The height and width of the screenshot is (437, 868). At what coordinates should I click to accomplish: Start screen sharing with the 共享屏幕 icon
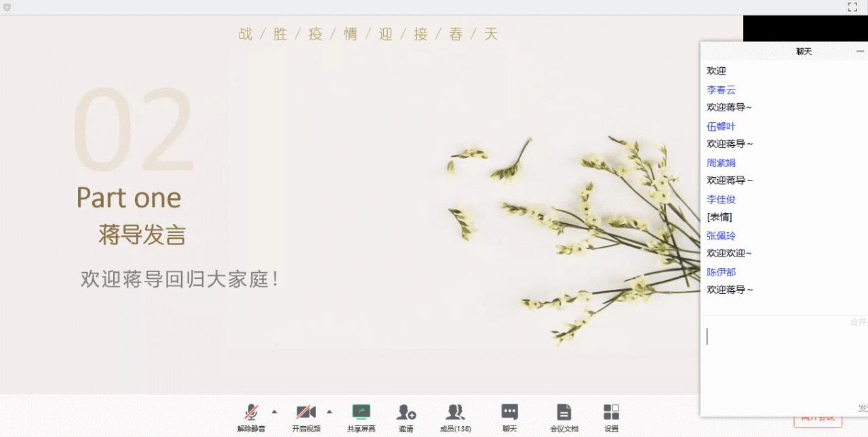pos(361,413)
